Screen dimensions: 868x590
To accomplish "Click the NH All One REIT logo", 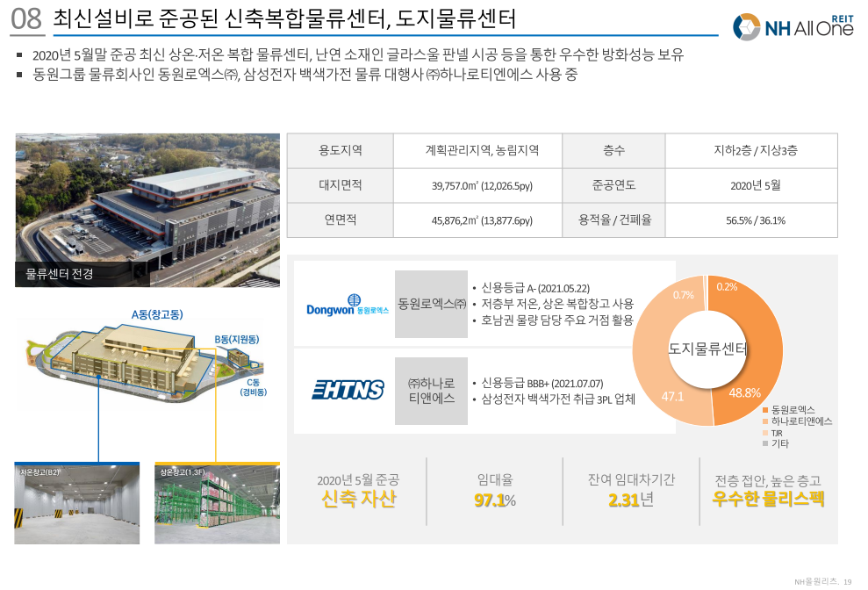I will click(x=793, y=26).
